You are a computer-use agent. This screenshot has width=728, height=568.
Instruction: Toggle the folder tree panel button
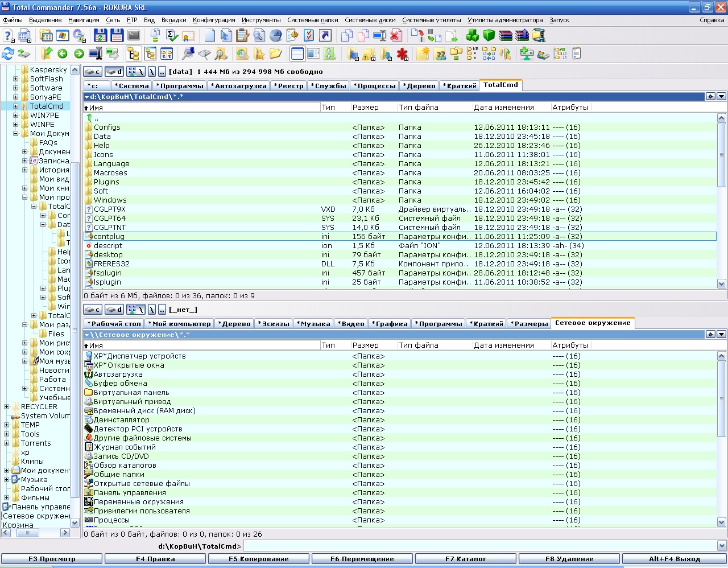[133, 54]
